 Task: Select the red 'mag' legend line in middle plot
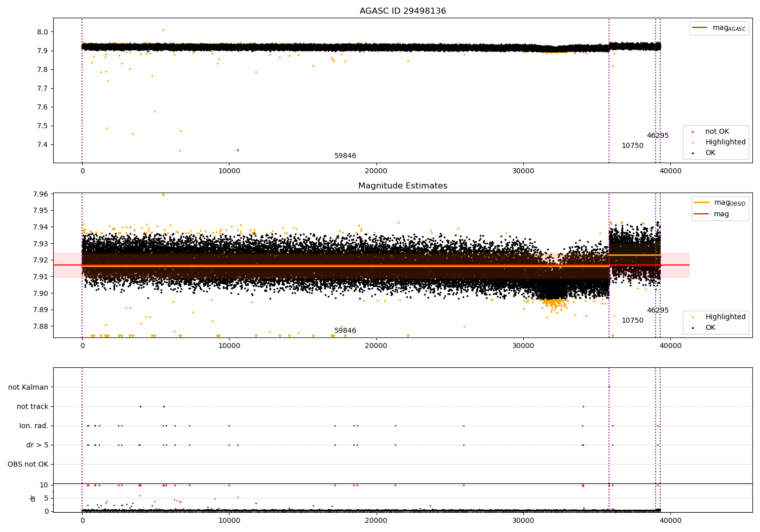coord(701,214)
